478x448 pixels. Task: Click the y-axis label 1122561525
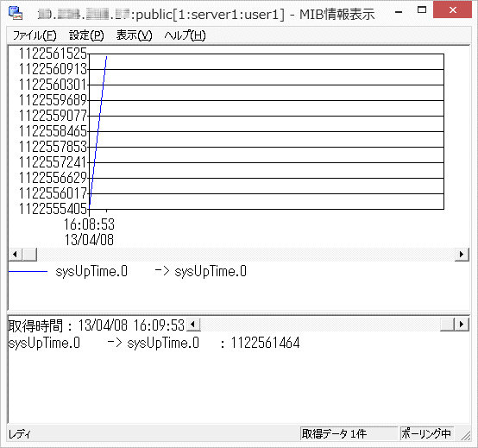pos(53,54)
